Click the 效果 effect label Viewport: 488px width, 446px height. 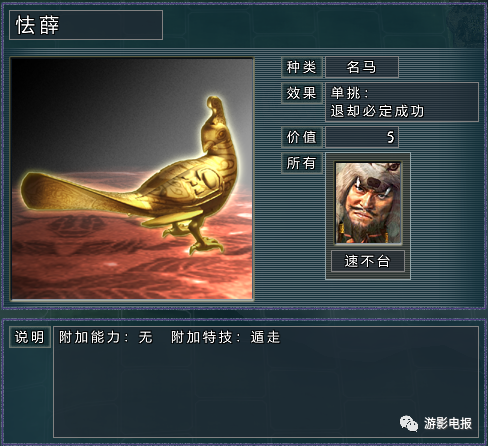tap(302, 93)
